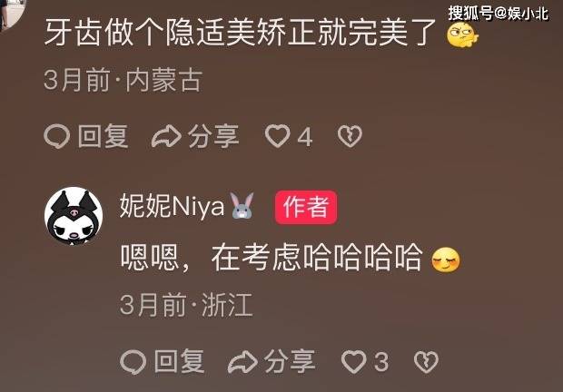Image resolution: width=563 pixels, height=392 pixels.
Task: Like Niya's reply showing 3 likes
Action: tap(353, 361)
